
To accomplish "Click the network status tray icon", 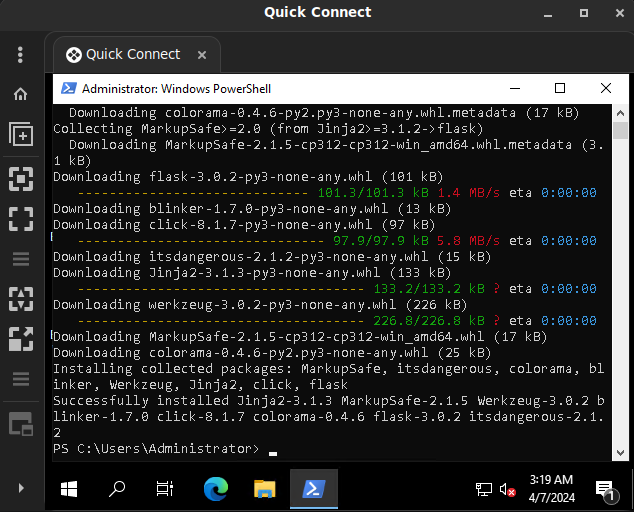I will (484, 489).
